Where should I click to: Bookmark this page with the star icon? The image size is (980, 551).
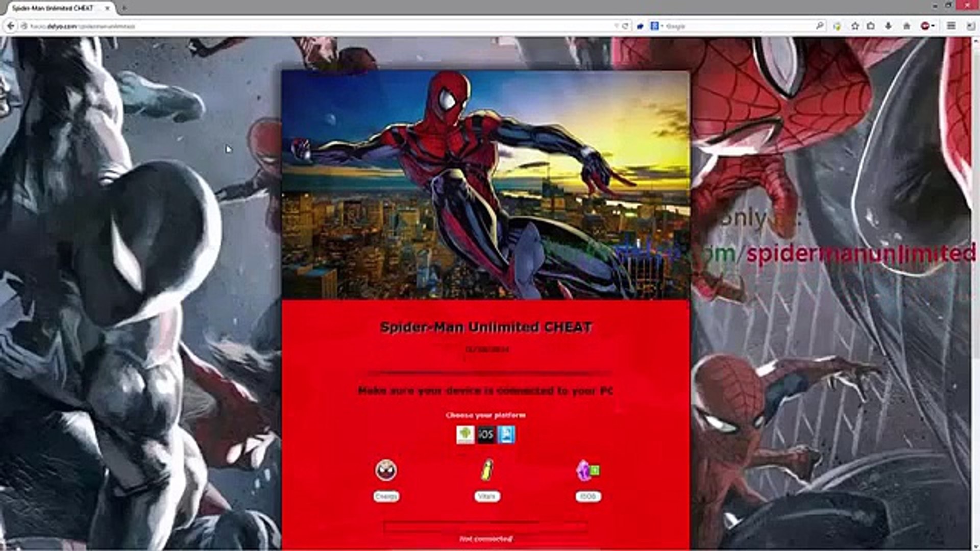(x=855, y=26)
